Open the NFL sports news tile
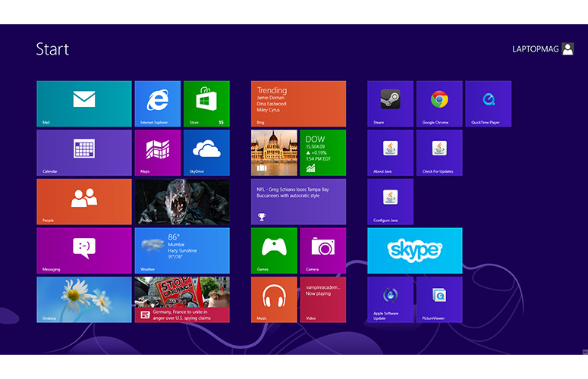Image resolution: width=588 pixels, height=379 pixels. pos(298,202)
